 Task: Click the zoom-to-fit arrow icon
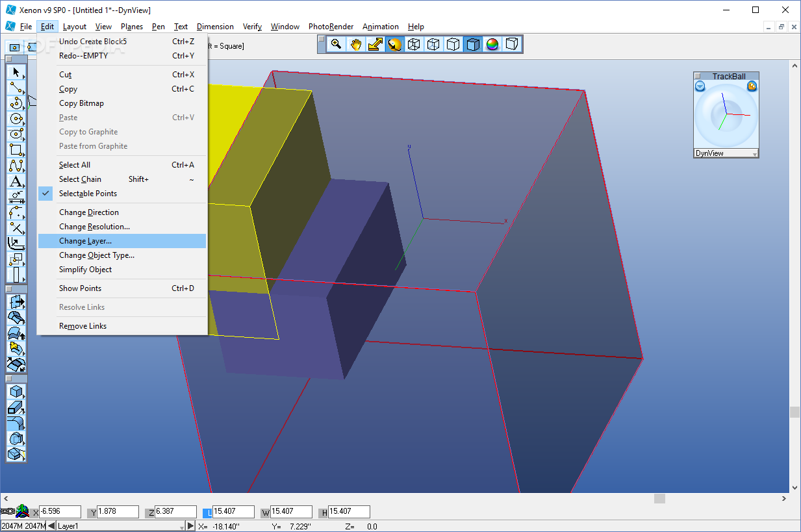pos(375,44)
